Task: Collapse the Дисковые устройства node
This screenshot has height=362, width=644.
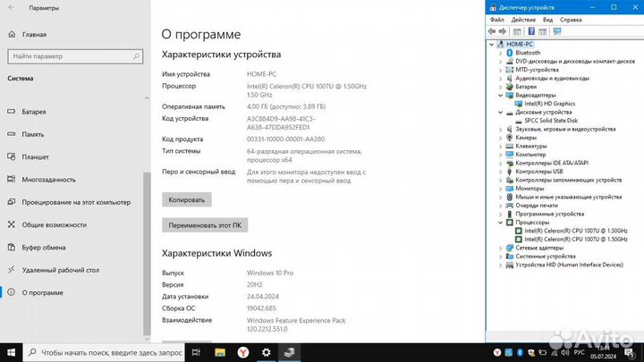Action: point(500,113)
